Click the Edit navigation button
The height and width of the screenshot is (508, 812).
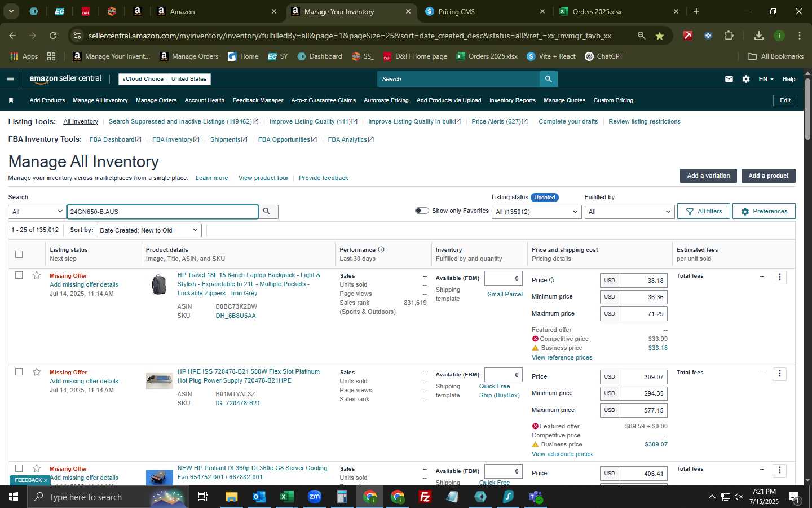click(785, 100)
